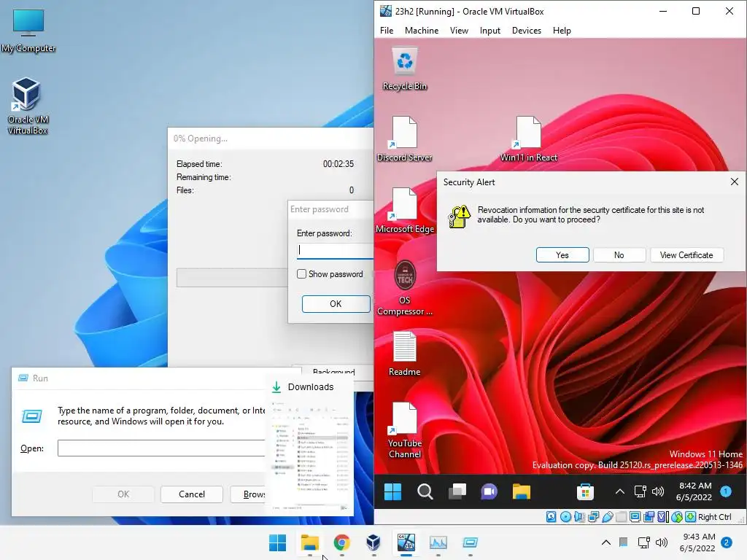This screenshot has width=747, height=560.
Task: Click the disabled OK button in Run dialog
Action: coord(123,494)
